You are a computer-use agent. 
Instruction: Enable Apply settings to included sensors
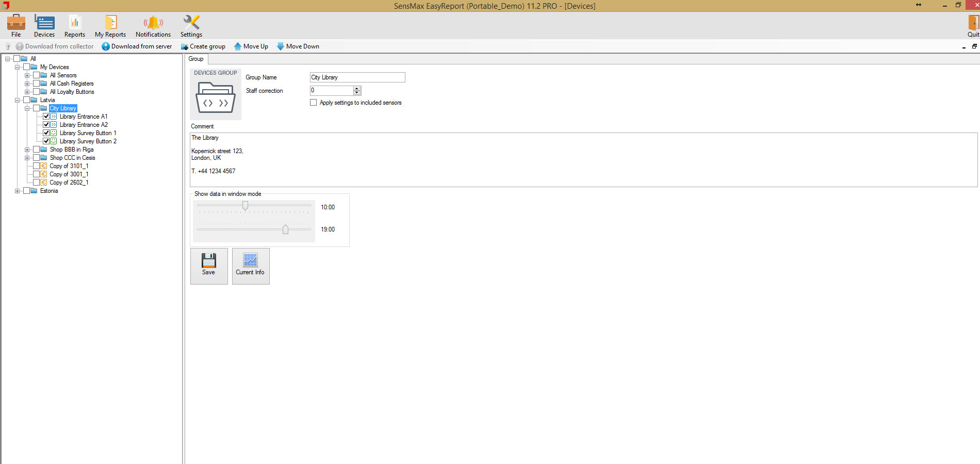pyautogui.click(x=313, y=103)
